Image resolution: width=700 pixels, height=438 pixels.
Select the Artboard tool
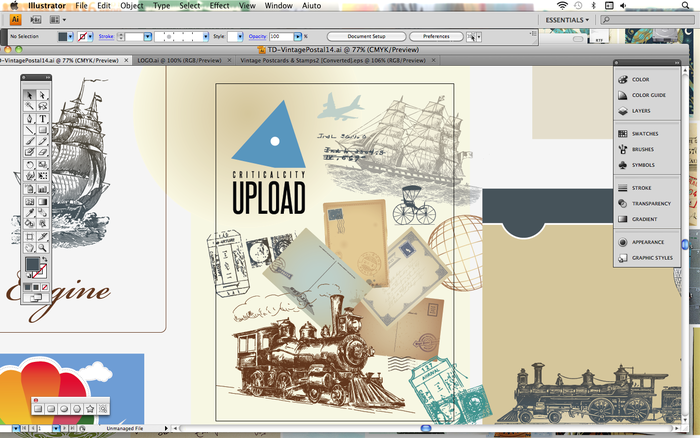(x=29, y=237)
